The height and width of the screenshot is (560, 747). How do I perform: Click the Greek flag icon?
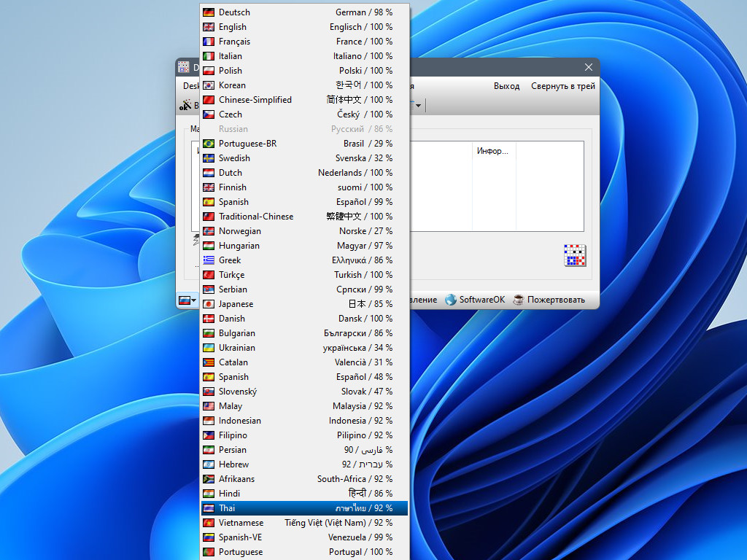208,260
